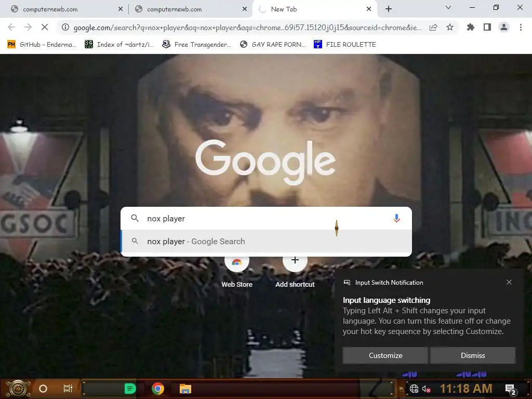The height and width of the screenshot is (399, 532).
Task: Open the GitHub - Enderma... bookmark
Action: pyautogui.click(x=42, y=45)
